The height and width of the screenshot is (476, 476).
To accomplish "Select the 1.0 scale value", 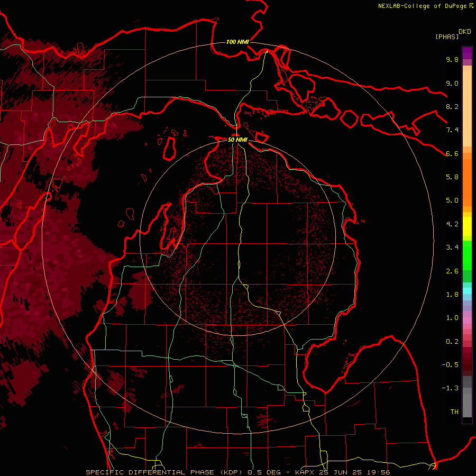I will [x=452, y=318].
